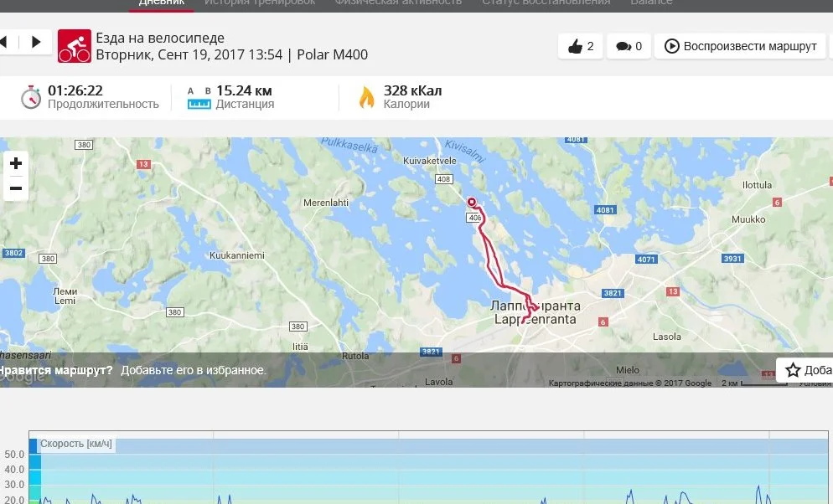833x504 pixels.
Task: Click the speed color scale bar
Action: coord(34,471)
